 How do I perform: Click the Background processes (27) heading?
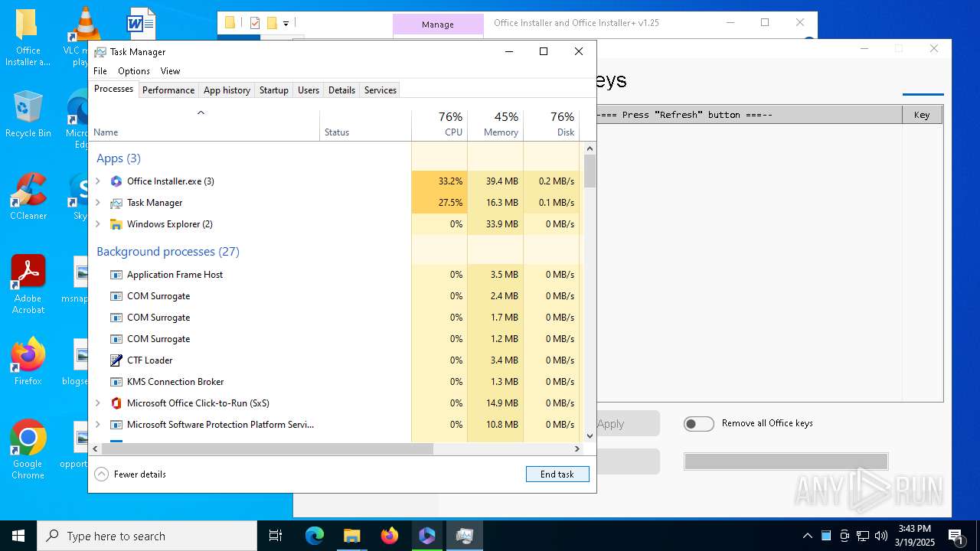coord(168,252)
